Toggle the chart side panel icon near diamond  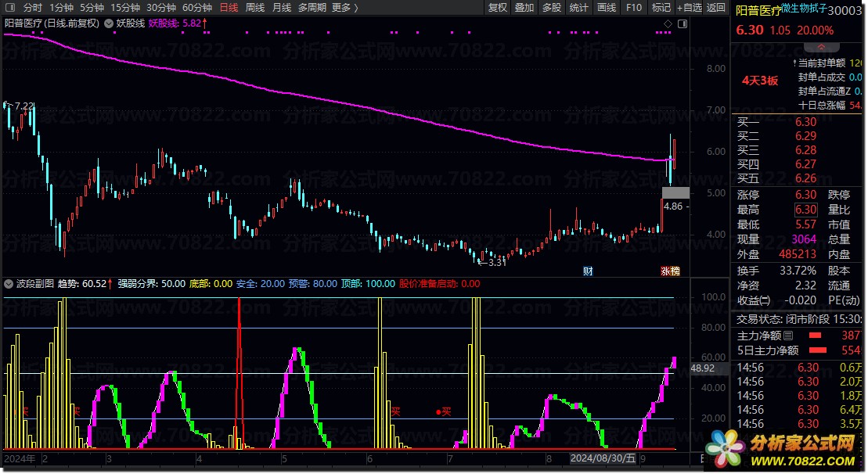coord(683,23)
